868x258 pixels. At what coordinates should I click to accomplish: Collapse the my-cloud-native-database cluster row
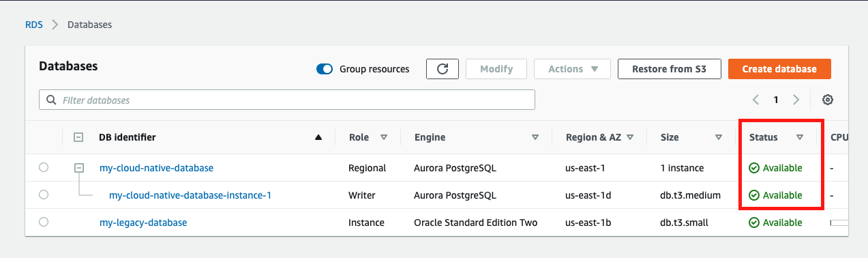(x=79, y=167)
